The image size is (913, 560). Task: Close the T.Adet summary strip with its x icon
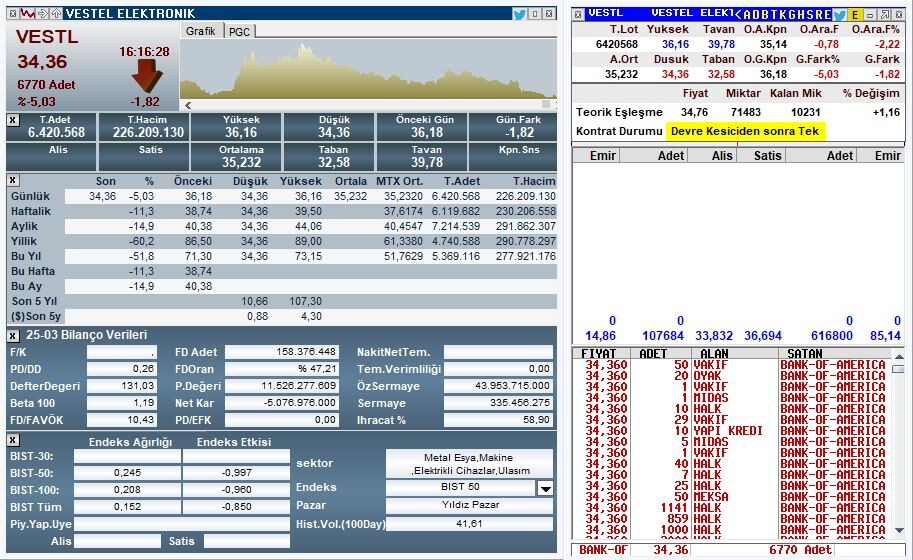pyautogui.click(x=12, y=120)
